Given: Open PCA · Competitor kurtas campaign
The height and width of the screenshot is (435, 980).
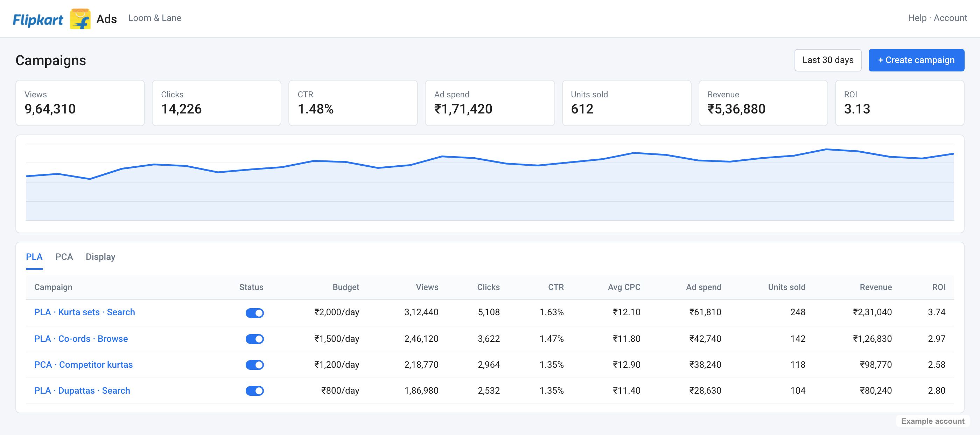Looking at the screenshot, I should click(x=83, y=365).
